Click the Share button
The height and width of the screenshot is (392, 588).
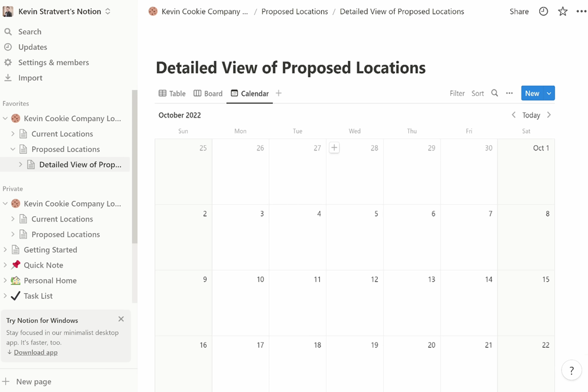tap(519, 11)
